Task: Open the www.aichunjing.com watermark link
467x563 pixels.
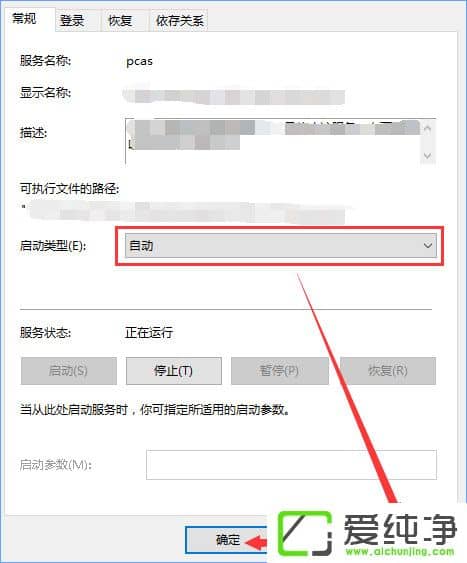Action: tap(400, 551)
